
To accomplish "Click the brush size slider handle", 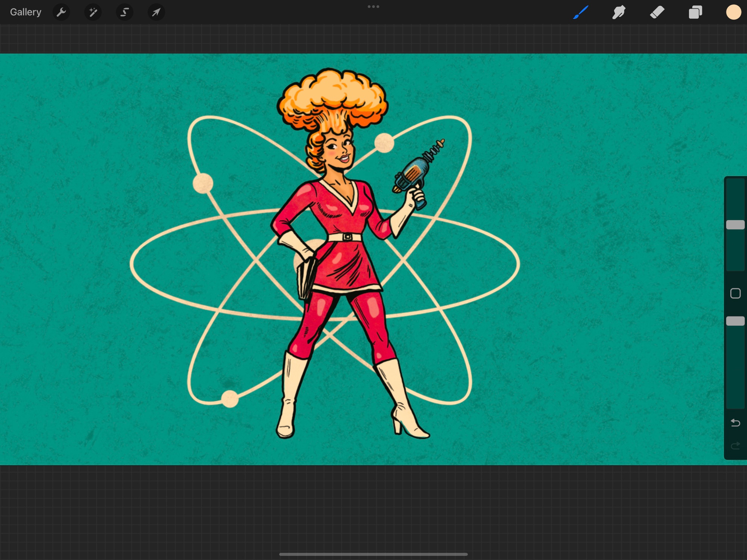I will click(735, 225).
